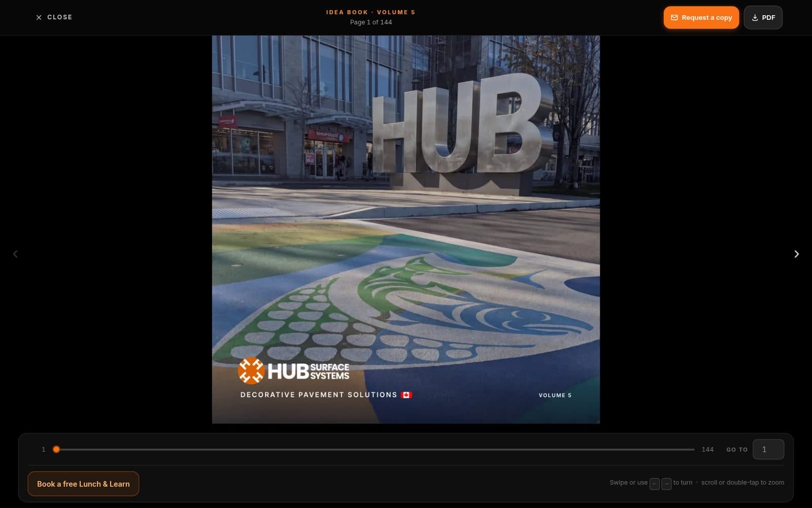Click the left arrow key hint
Screen dimensions: 812x508
[655, 484]
